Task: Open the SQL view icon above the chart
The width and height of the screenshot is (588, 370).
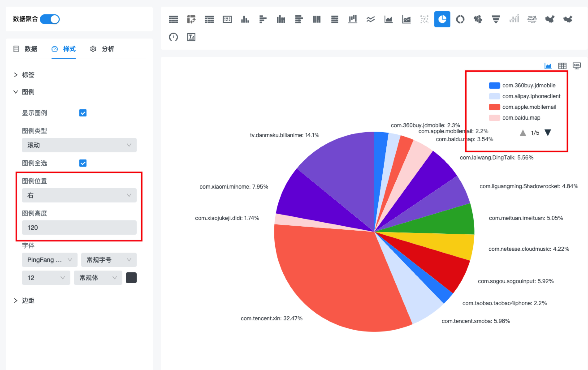Action: [577, 66]
